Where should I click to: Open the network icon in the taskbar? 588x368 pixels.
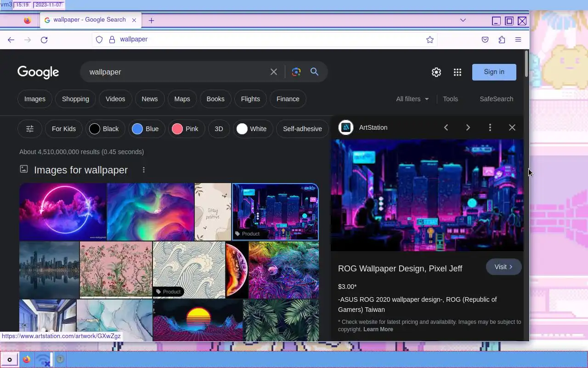pos(43,360)
